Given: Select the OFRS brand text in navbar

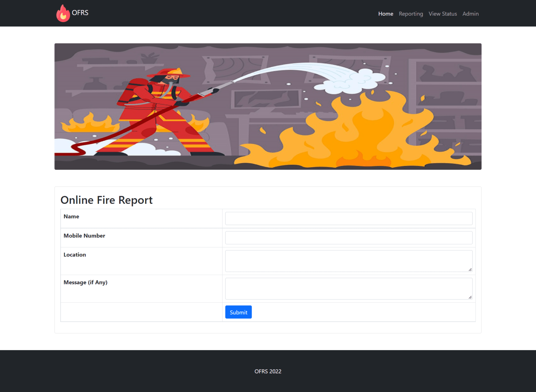Looking at the screenshot, I should [80, 13].
